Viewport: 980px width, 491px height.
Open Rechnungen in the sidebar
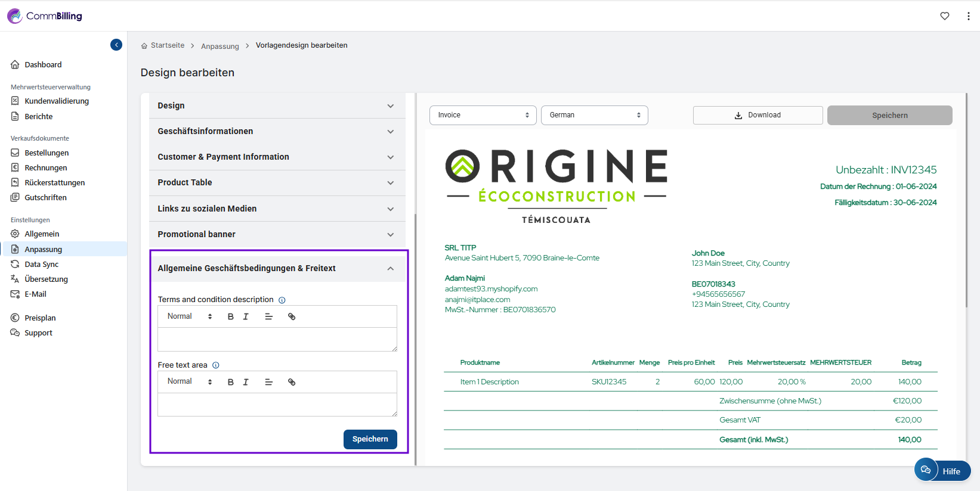coord(46,168)
